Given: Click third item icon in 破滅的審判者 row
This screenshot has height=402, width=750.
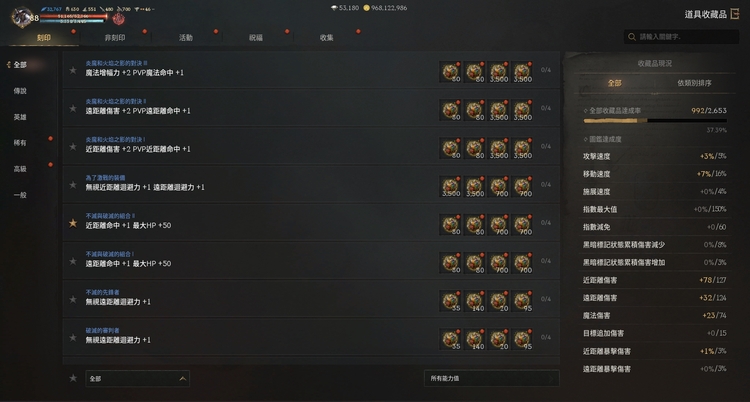Looking at the screenshot, I should pos(498,339).
